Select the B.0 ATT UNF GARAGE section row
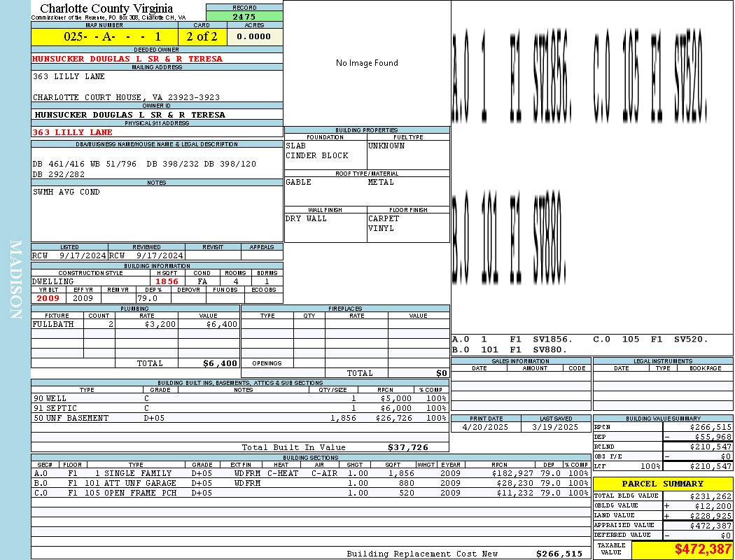735x560 pixels. pyautogui.click(x=311, y=483)
